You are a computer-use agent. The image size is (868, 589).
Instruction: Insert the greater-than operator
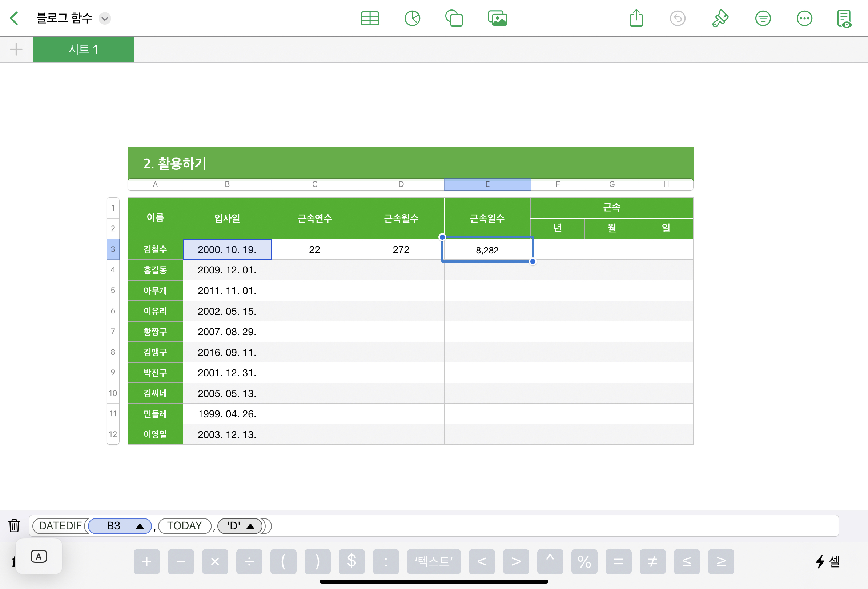click(516, 561)
